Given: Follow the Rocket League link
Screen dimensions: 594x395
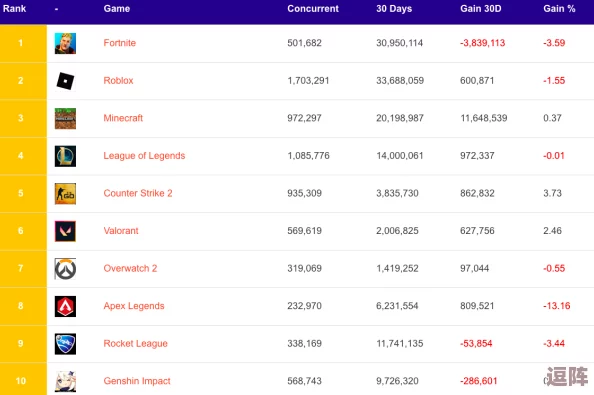Looking at the screenshot, I should pos(135,343).
